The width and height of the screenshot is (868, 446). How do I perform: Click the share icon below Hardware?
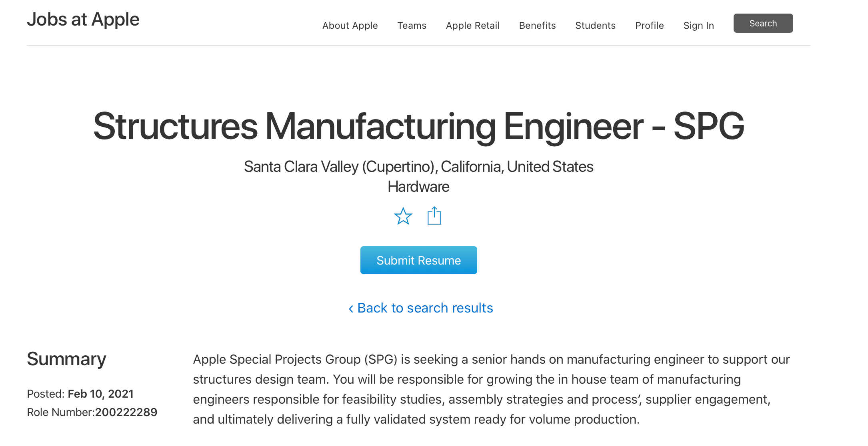[434, 216]
